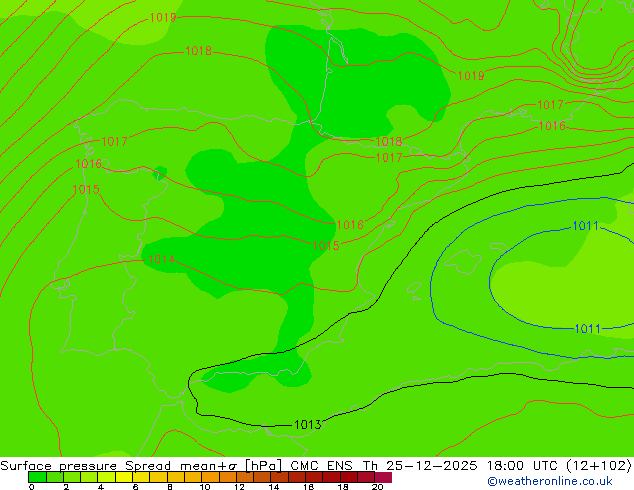The width and height of the screenshot is (634, 490).
Task: Click the pure yellow swatch in the color scale
Action: [x=124, y=477]
